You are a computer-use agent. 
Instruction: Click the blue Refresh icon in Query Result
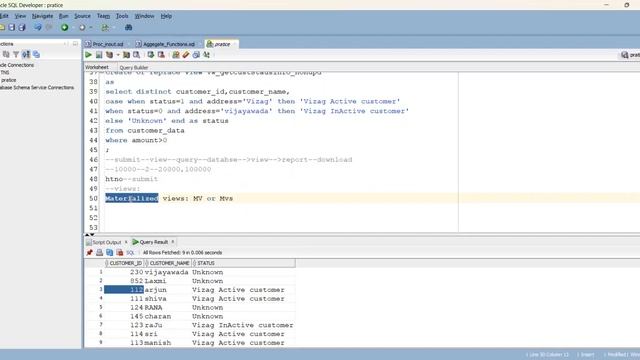[109, 253]
